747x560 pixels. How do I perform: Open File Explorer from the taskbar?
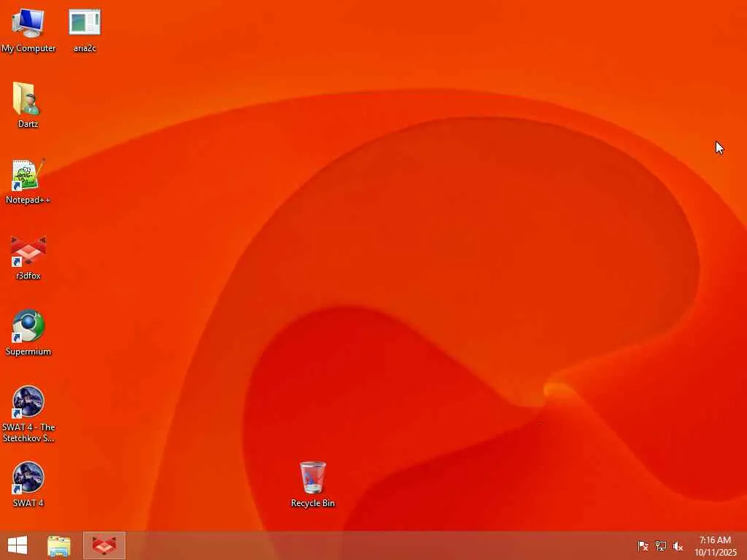59,545
